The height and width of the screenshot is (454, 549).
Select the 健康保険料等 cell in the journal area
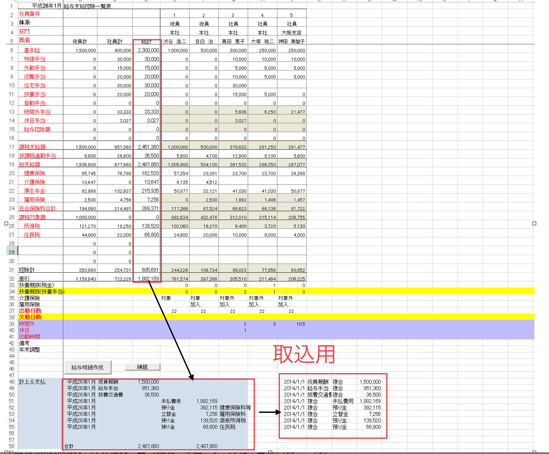pos(235,408)
